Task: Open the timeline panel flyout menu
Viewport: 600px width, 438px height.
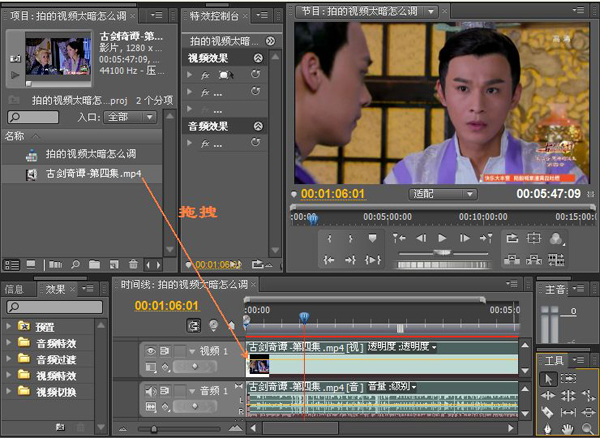Action: point(512,284)
